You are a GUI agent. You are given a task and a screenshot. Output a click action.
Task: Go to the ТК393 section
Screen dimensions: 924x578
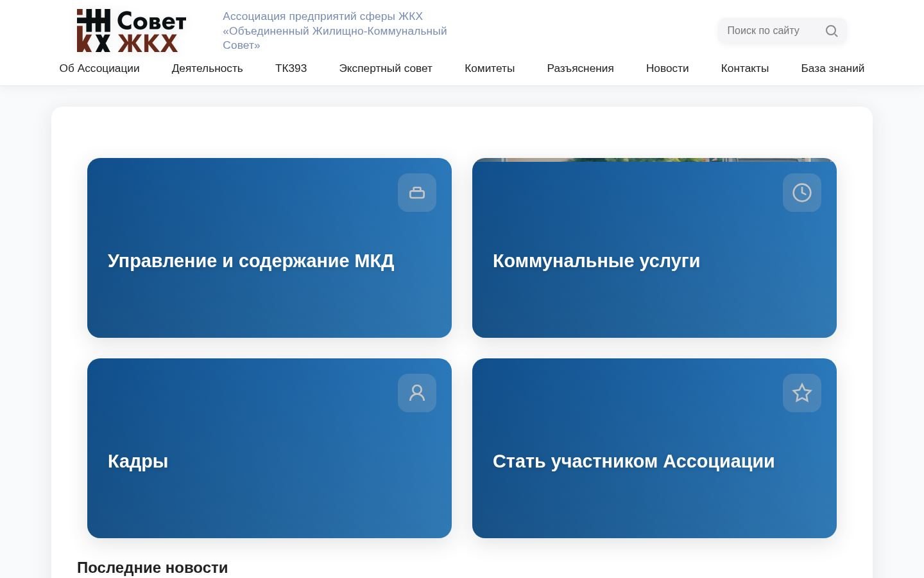tap(291, 68)
